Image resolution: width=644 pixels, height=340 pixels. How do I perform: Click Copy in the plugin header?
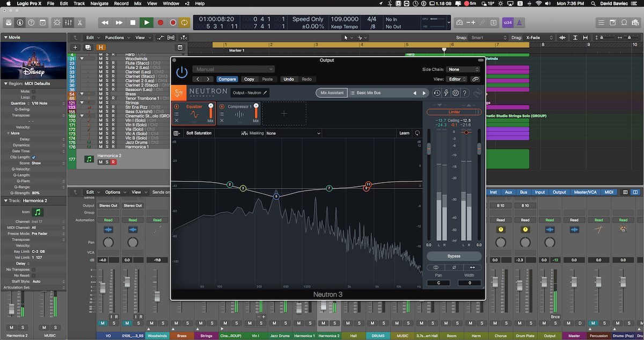[249, 79]
